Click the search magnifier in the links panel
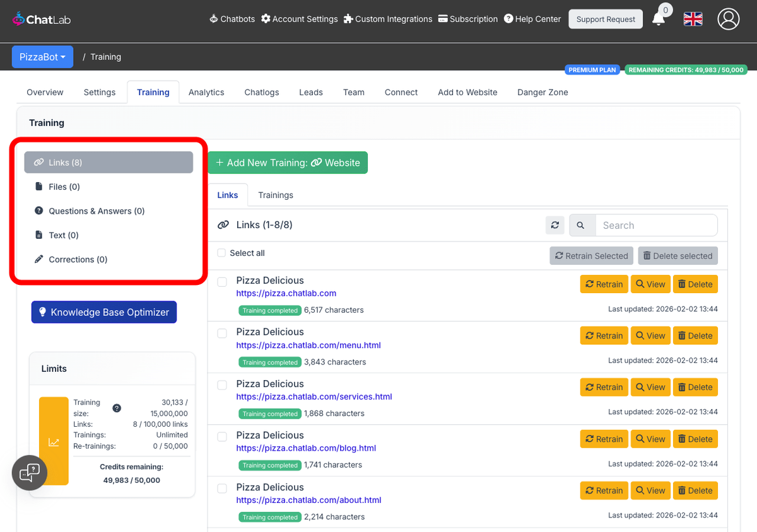 582,225
